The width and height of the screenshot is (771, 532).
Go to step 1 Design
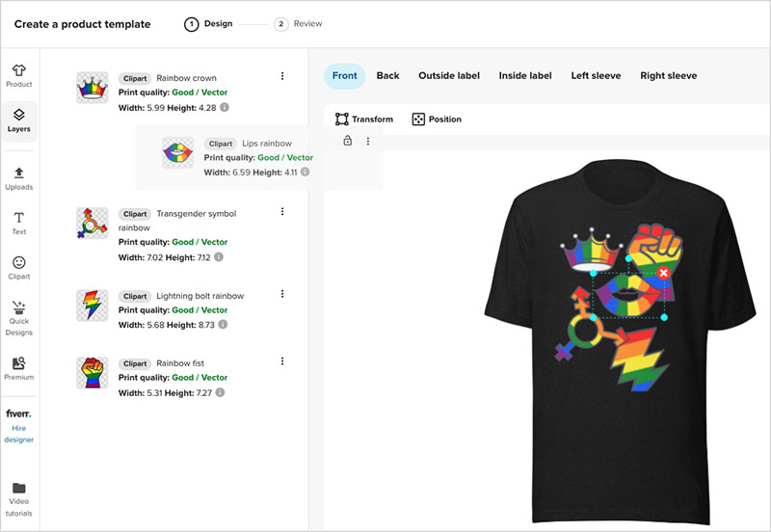click(x=208, y=23)
